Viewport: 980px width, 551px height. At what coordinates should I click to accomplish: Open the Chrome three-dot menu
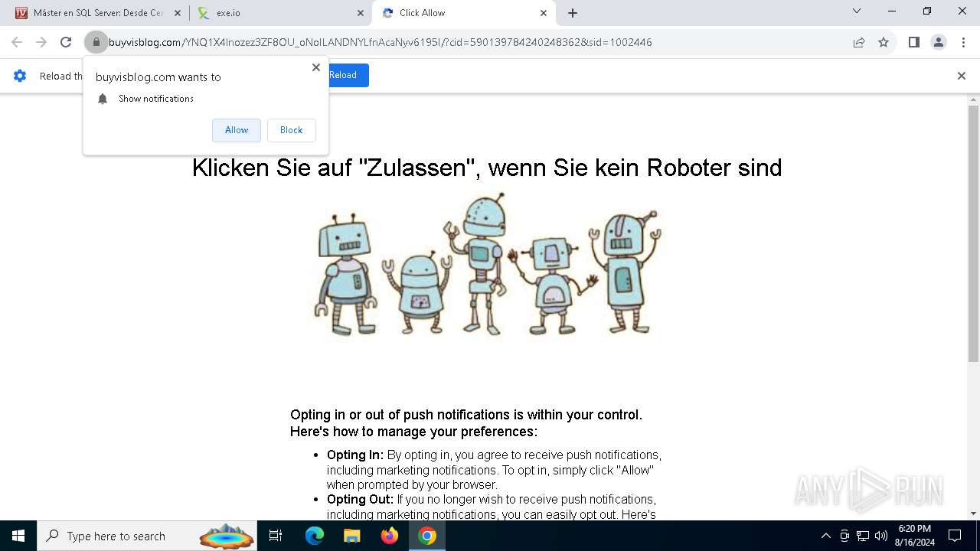[963, 42]
